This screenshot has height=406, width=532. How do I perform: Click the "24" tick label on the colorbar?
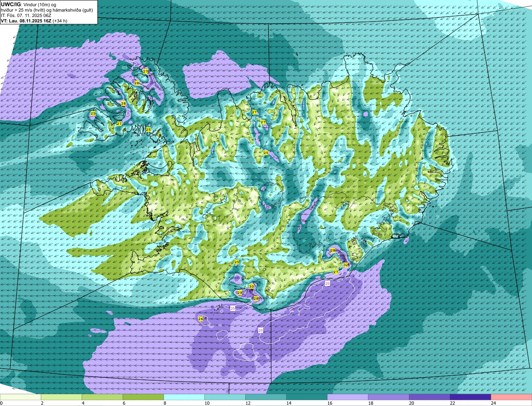(x=493, y=403)
